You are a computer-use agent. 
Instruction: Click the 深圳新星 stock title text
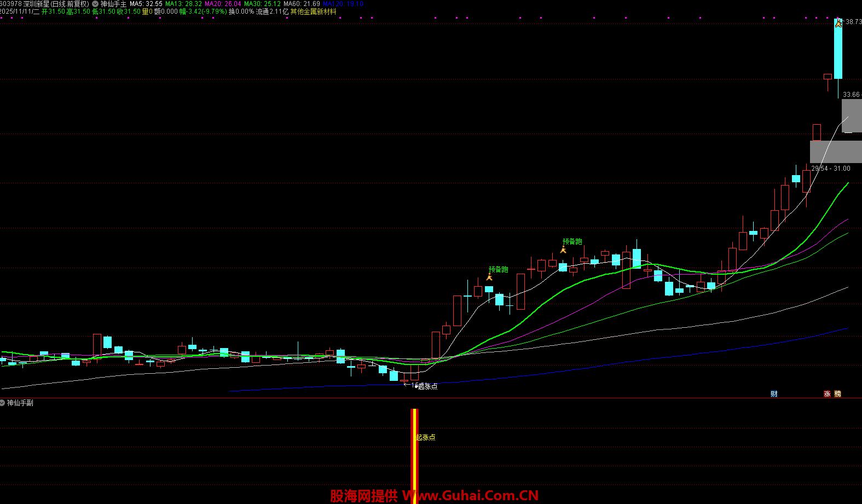(x=36, y=4)
